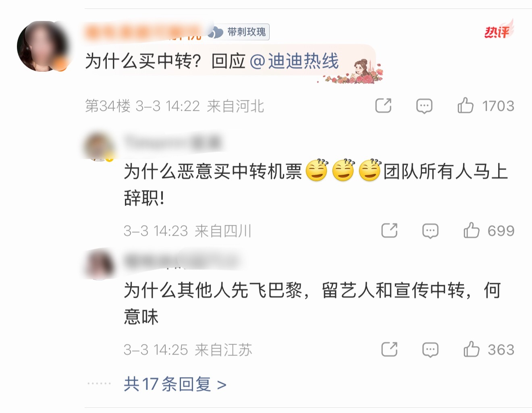Viewport: 532px width, 413px height.
Task: Like the Sichuan reply with 699 likes
Action: pos(488,231)
